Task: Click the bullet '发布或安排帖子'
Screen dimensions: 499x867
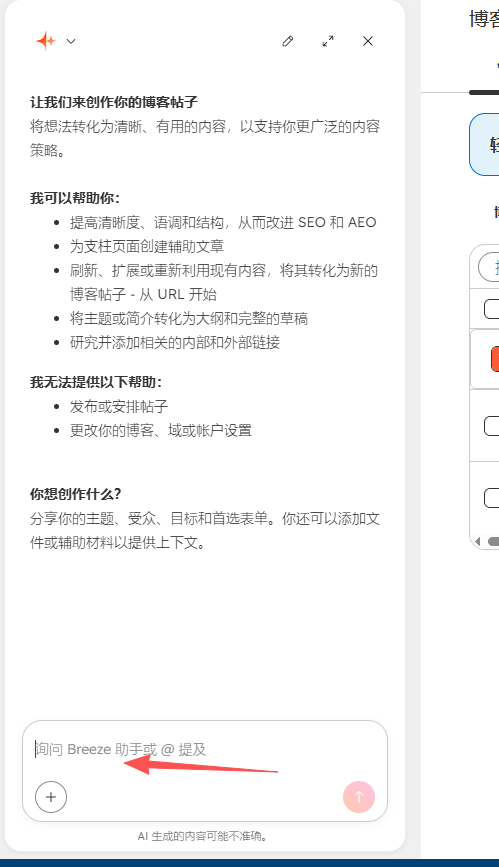Action: (x=119, y=406)
